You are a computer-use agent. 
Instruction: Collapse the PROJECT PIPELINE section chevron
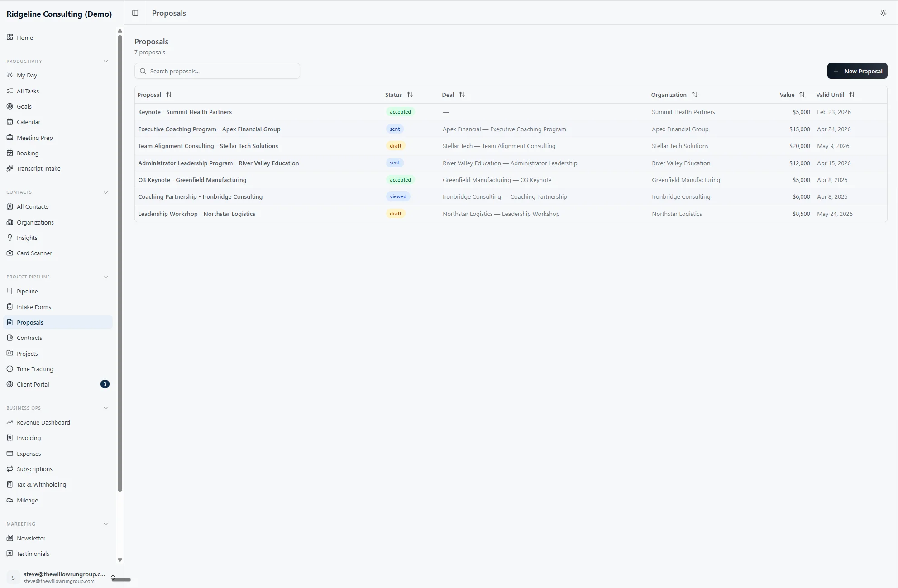(106, 277)
